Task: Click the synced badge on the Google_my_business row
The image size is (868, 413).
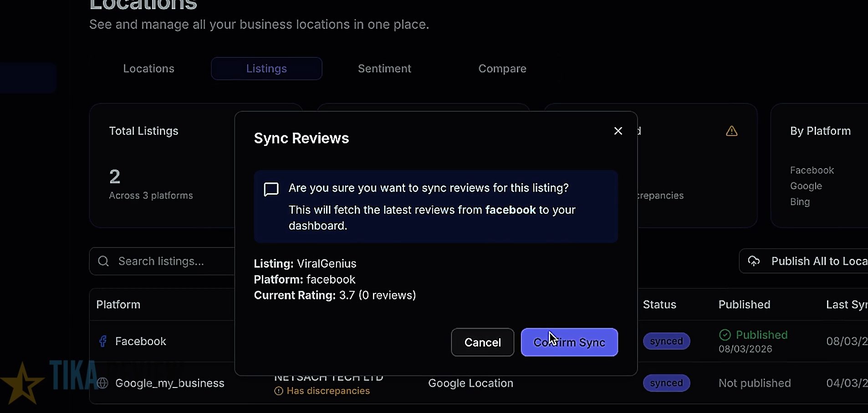Action: click(666, 383)
